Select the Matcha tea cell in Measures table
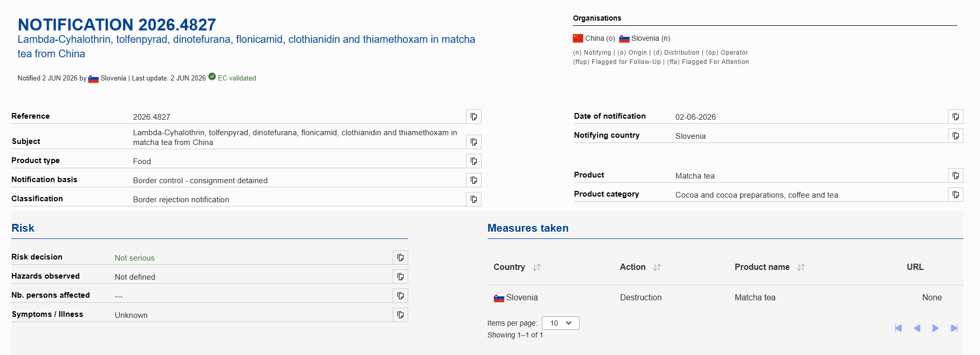The width and height of the screenshot is (980, 355). pos(755,298)
